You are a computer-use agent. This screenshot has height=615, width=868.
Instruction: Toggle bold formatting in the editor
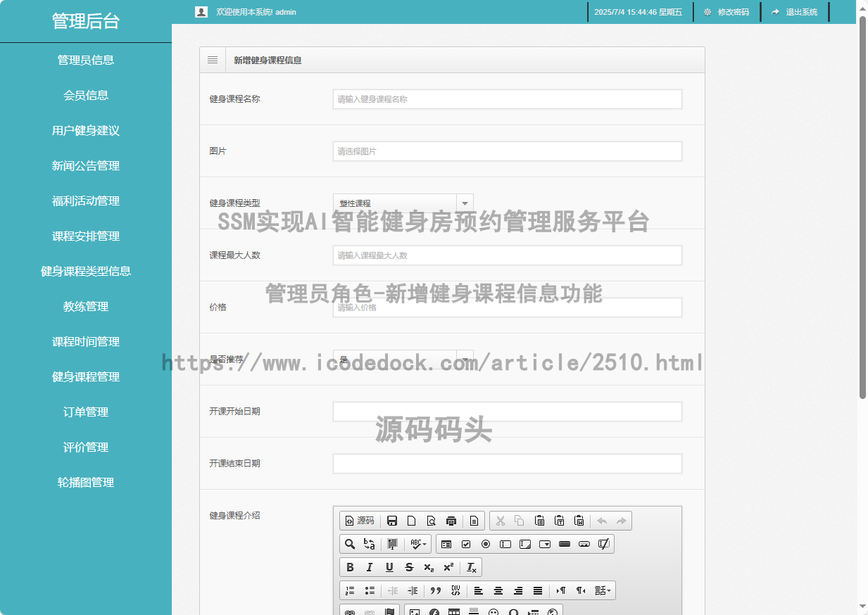coord(350,567)
